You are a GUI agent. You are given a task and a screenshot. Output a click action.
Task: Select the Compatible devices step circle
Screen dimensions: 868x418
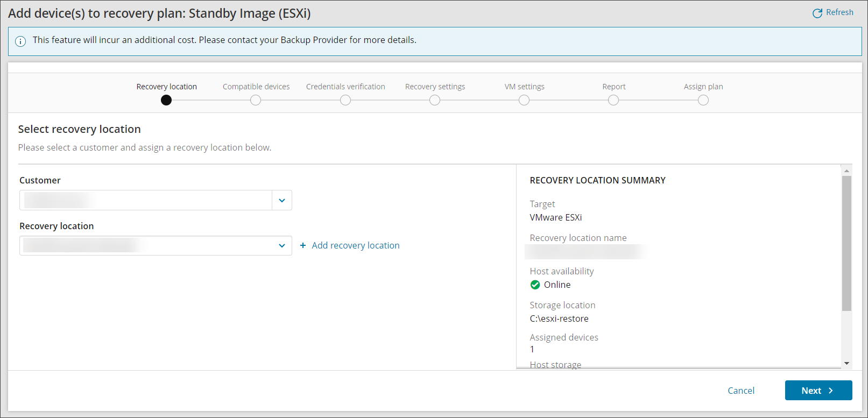(256, 100)
